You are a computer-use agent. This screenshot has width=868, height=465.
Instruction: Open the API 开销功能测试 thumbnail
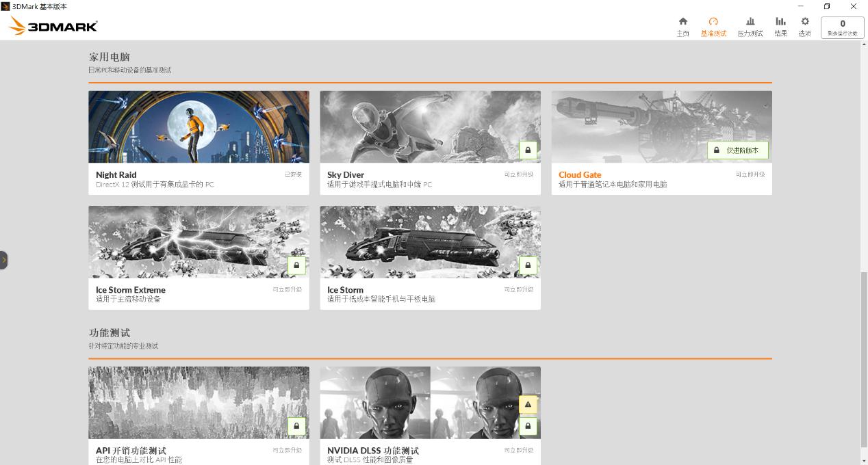pyautogui.click(x=199, y=403)
